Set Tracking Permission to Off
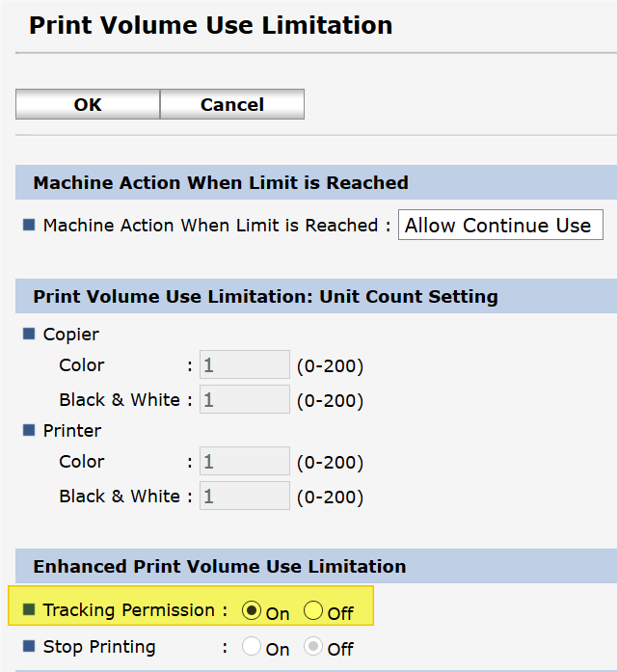 313,610
